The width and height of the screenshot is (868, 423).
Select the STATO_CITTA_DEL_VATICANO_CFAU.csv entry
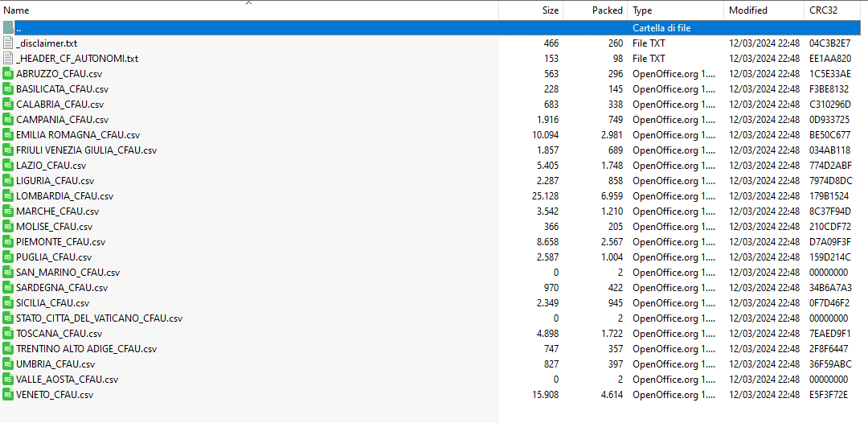click(x=99, y=318)
